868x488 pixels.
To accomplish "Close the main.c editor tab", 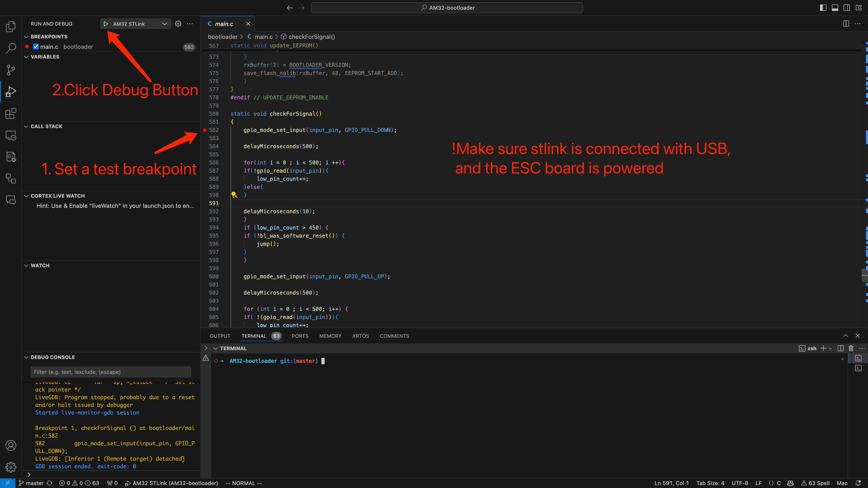I will (x=248, y=23).
